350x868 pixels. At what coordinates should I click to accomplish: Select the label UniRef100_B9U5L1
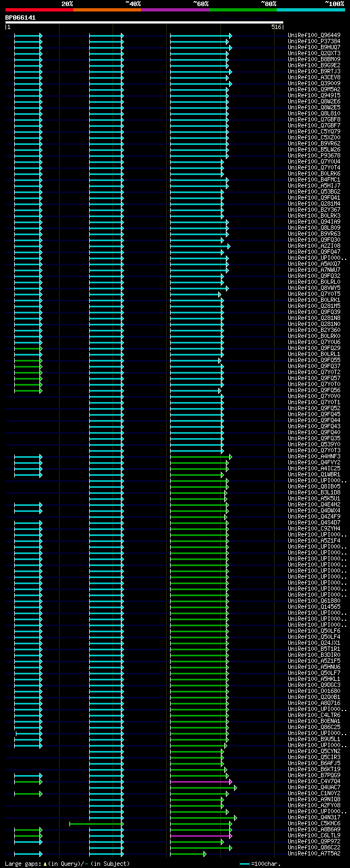(314, 739)
